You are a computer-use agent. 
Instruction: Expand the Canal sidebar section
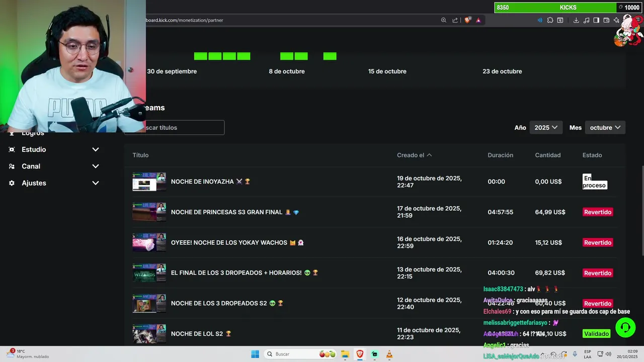coord(96,166)
